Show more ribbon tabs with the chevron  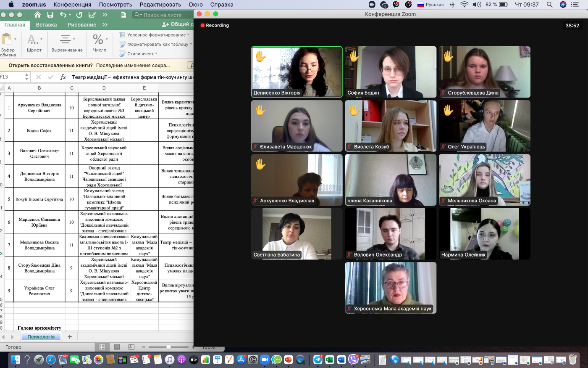click(105, 25)
